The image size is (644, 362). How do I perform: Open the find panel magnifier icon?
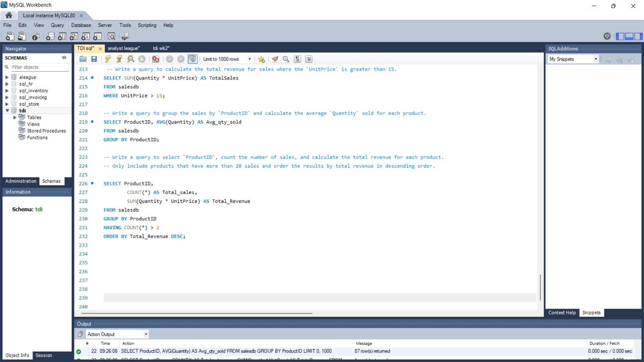coord(286,59)
